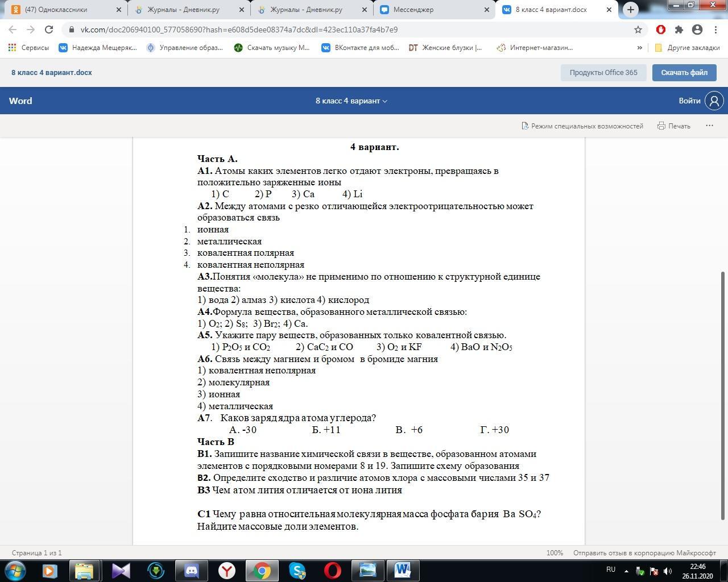The height and width of the screenshot is (582, 728).
Task: Show hidden system tray icons arrow
Action: coord(626,571)
